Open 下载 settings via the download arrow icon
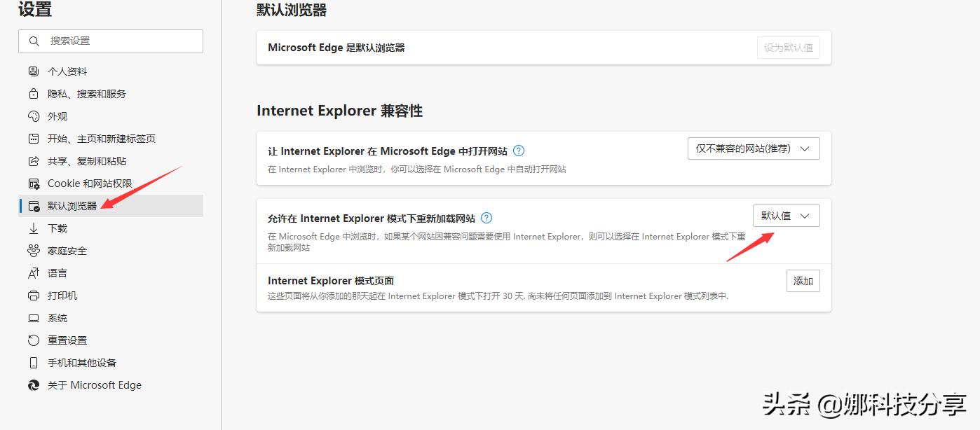 click(x=33, y=228)
